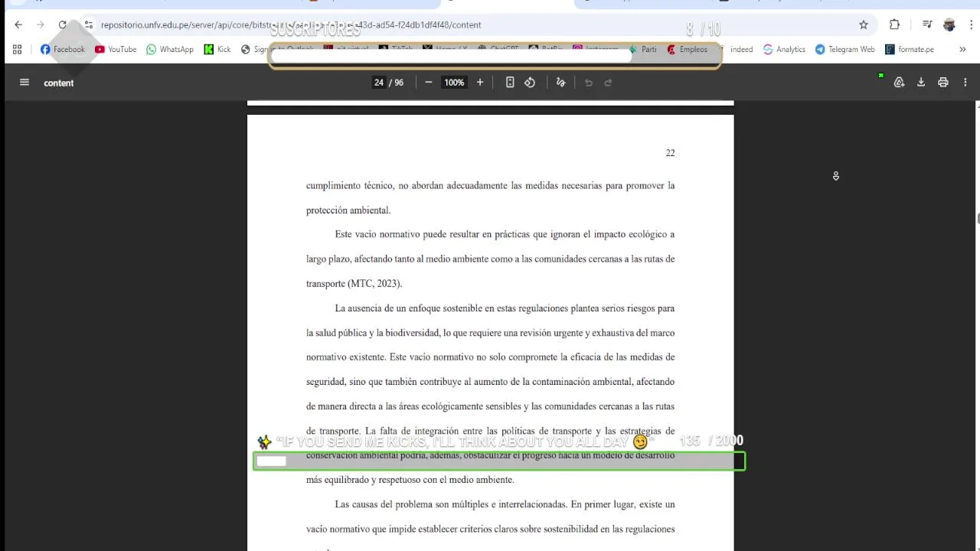
Task: Zoom out the PDF document
Action: [429, 83]
